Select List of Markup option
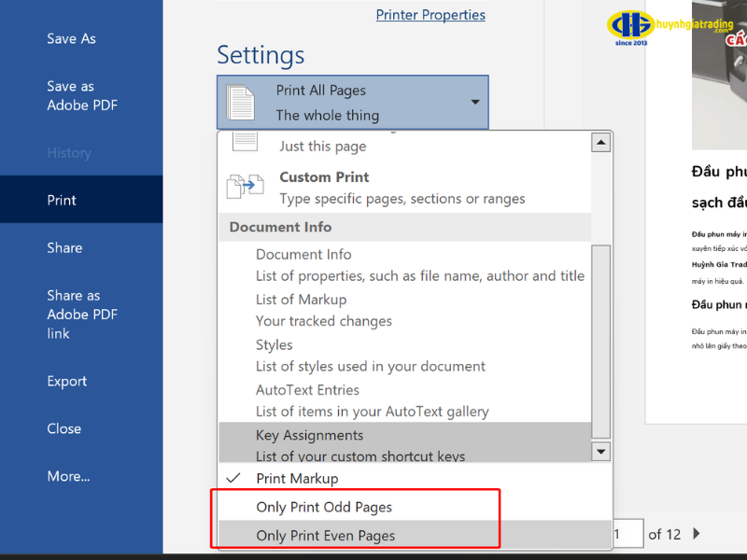 point(301,300)
